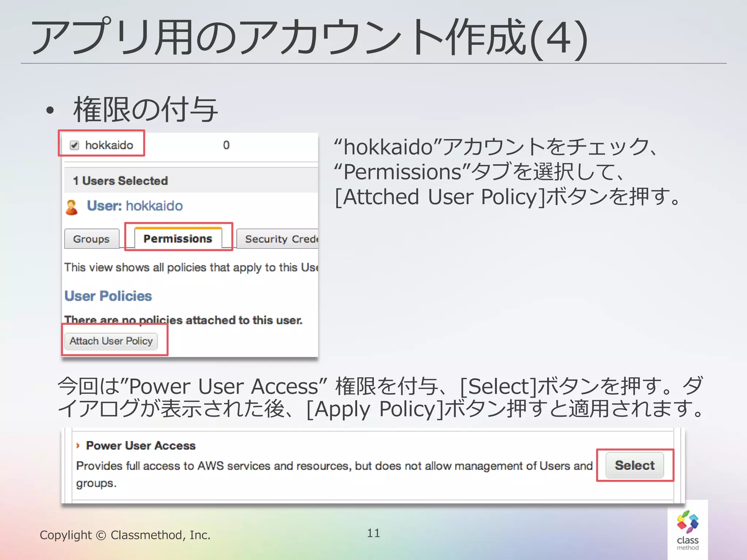This screenshot has height=560, width=747.
Task: Click the hokkaido user name in list
Action: tap(109, 145)
